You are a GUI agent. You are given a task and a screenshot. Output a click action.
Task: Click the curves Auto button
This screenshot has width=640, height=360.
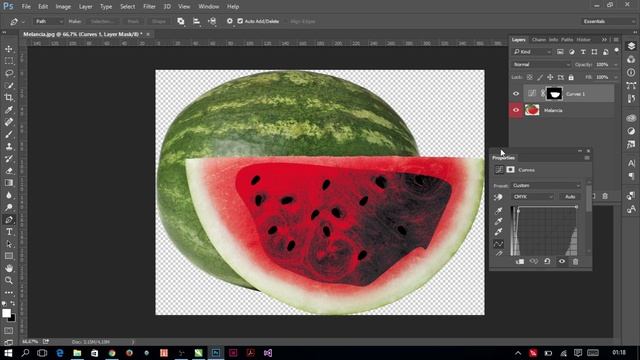point(570,197)
